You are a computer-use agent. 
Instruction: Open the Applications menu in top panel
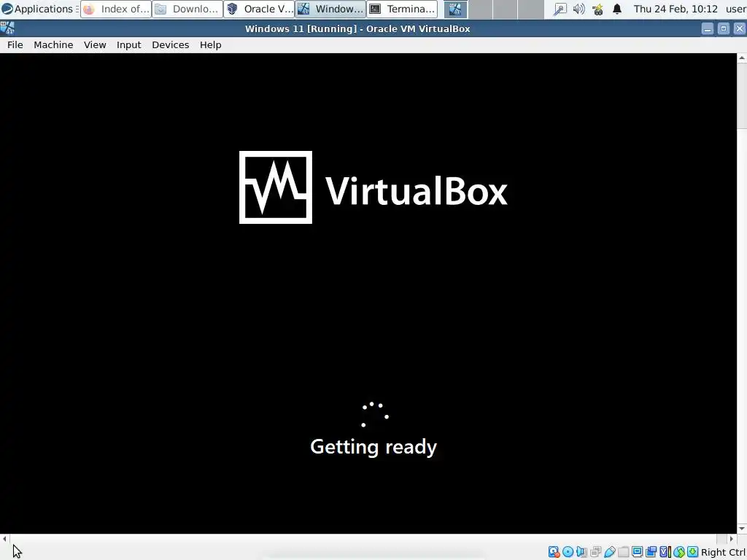coord(38,9)
